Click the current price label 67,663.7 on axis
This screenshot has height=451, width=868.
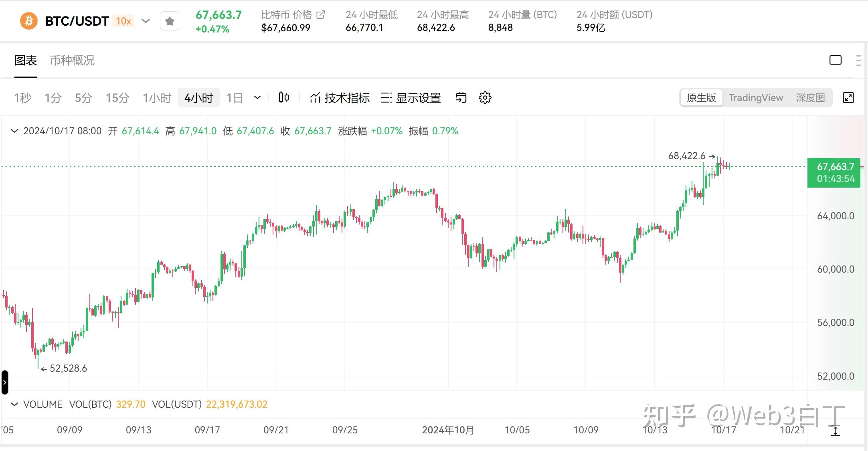[x=834, y=172]
